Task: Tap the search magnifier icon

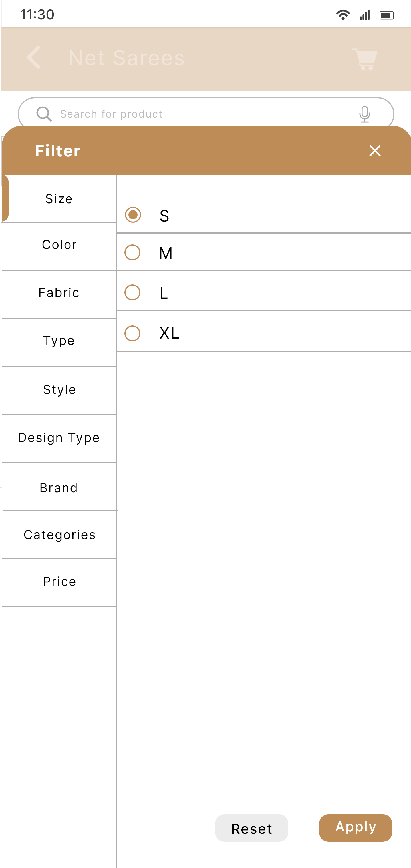Action: (x=44, y=114)
